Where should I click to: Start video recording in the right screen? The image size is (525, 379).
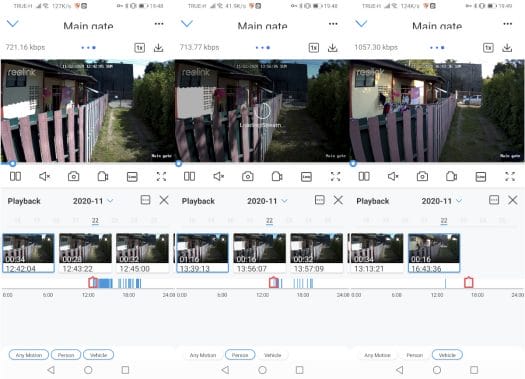452,176
